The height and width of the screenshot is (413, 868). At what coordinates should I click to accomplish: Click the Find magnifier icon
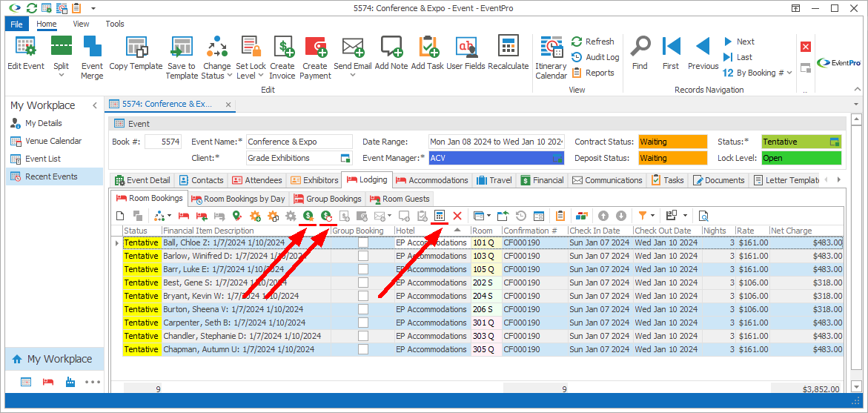(640, 46)
